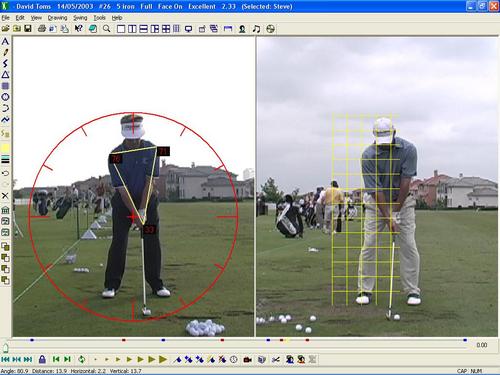Click the left David Toms swing video
The width and height of the screenshot is (500, 375).
(x=133, y=187)
